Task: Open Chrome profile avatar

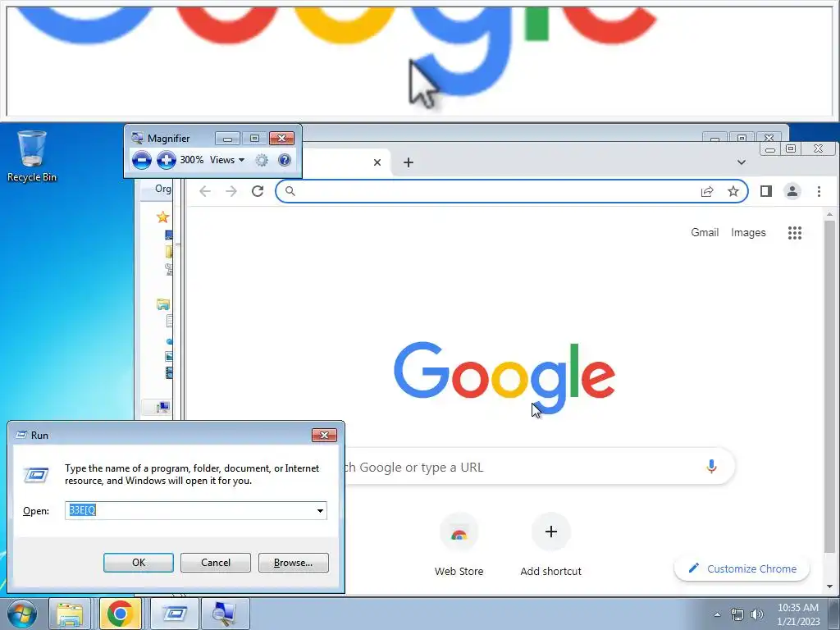Action: pos(792,191)
